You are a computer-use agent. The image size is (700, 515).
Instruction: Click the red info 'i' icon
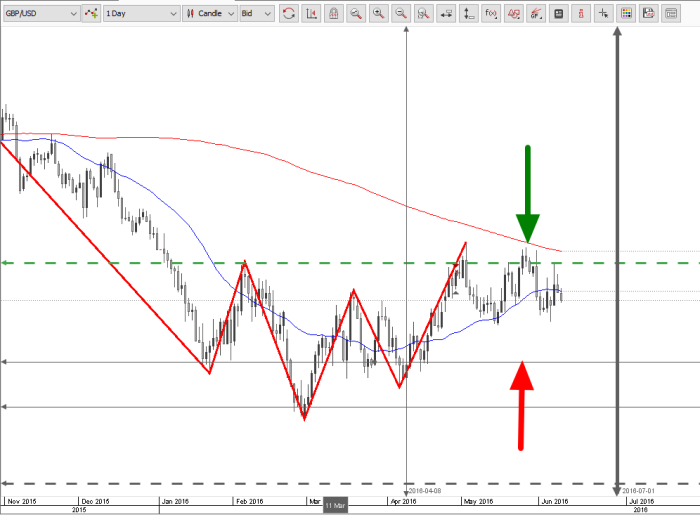pos(581,14)
